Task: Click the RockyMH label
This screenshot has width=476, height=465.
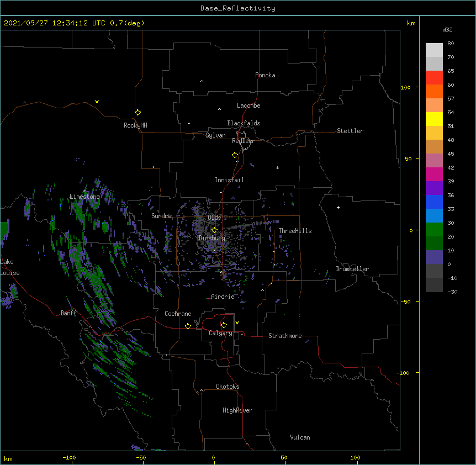Action: point(135,125)
